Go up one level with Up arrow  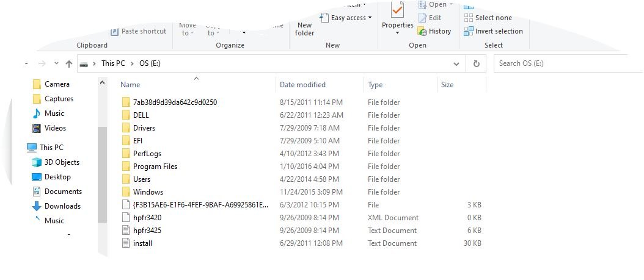[69, 63]
